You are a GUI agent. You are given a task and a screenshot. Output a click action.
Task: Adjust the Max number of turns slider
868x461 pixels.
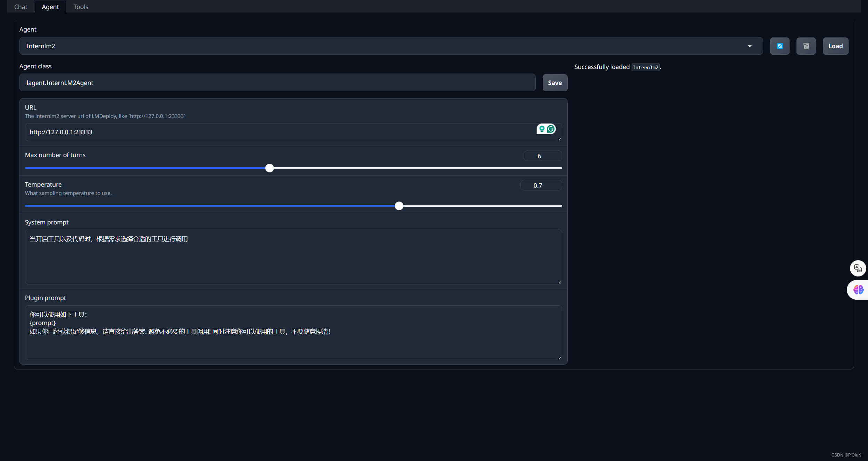click(269, 168)
